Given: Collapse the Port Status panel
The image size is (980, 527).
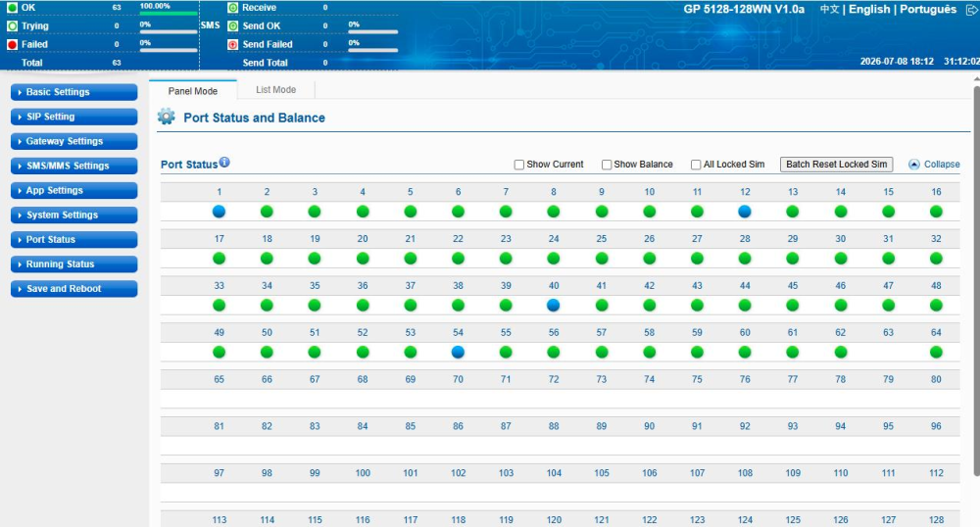Looking at the screenshot, I should (x=934, y=165).
